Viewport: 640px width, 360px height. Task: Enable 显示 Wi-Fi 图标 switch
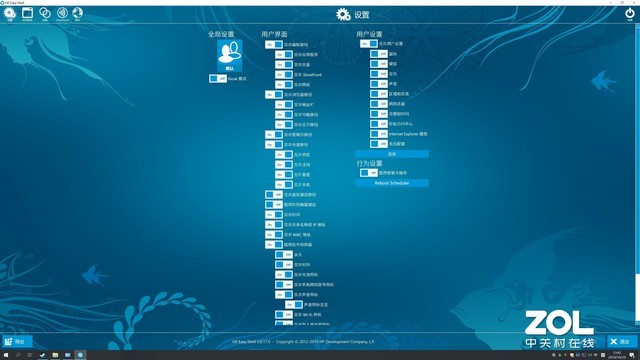284,315
